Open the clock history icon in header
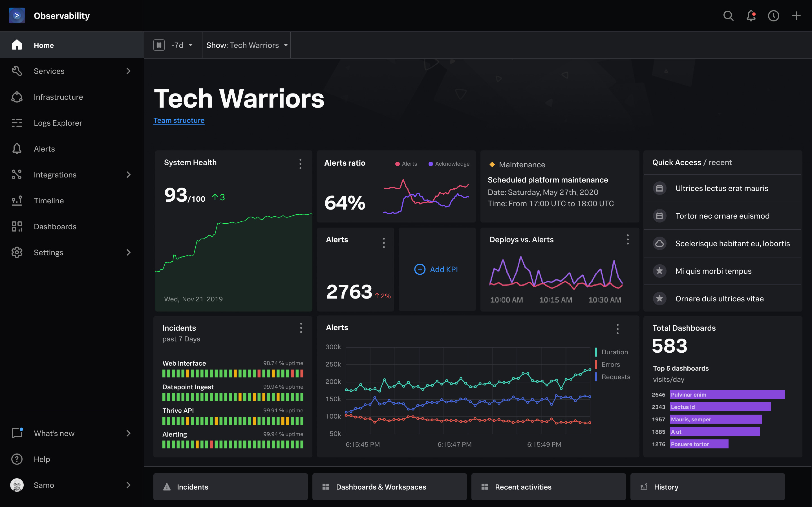This screenshot has height=507, width=812. (773, 16)
